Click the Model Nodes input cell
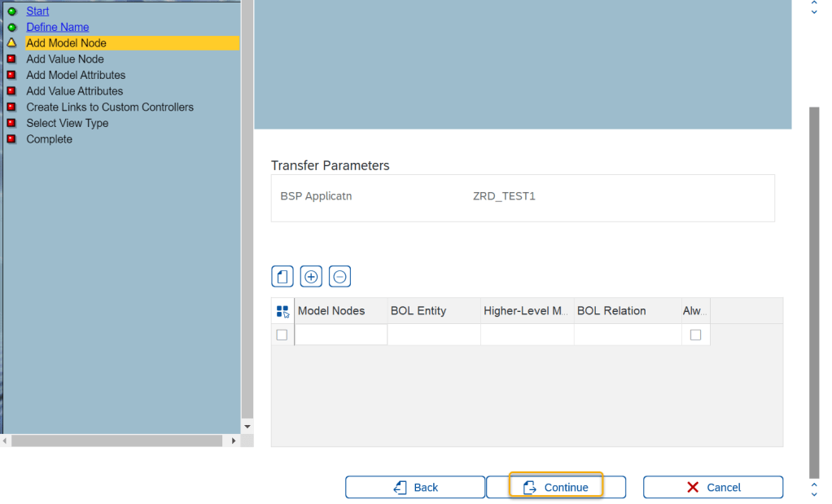The height and width of the screenshot is (504, 832). pyautogui.click(x=340, y=335)
